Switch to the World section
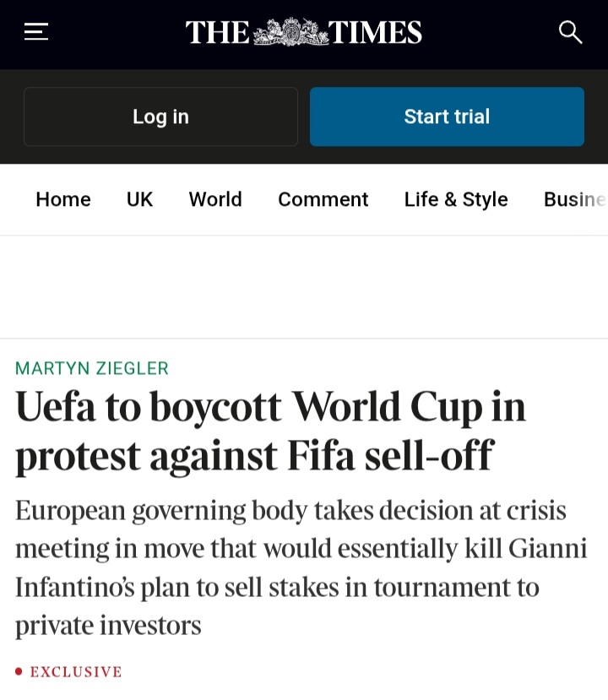Screen dimensions: 608x700 [215, 199]
